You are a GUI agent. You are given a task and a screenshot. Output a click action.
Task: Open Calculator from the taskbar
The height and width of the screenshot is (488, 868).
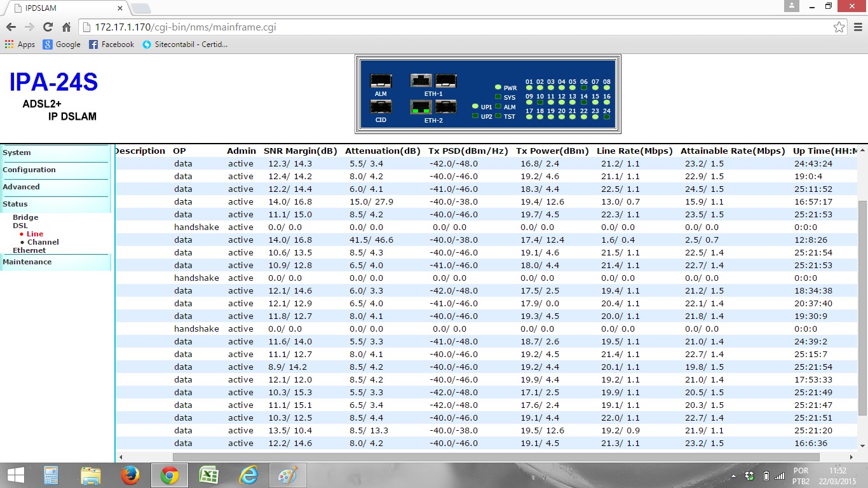(x=51, y=475)
